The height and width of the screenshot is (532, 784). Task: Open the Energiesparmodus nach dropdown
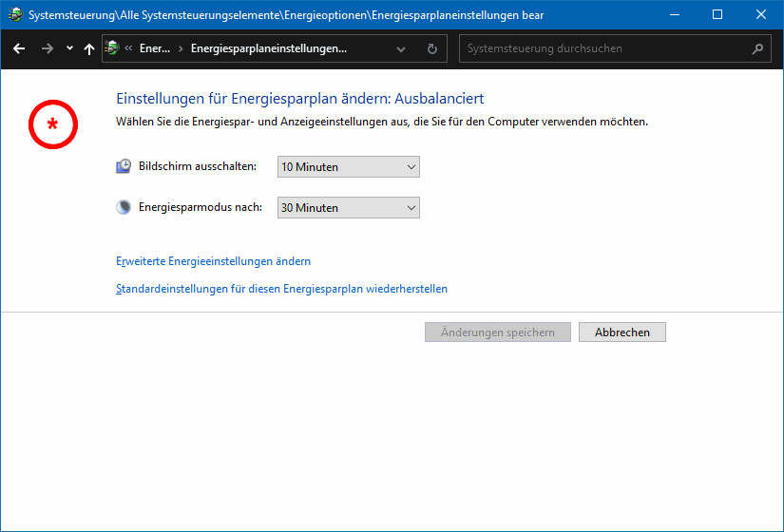click(348, 207)
